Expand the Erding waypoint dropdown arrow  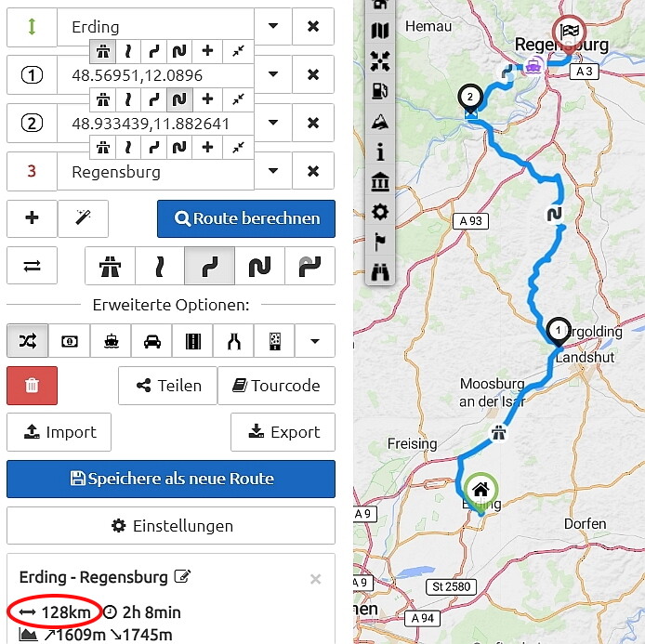pyautogui.click(x=273, y=26)
